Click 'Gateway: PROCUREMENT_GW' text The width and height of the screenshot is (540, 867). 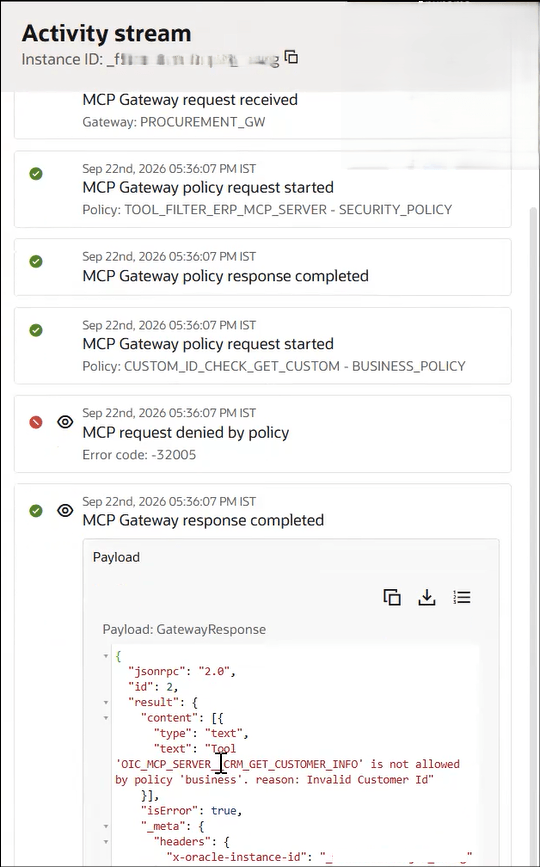[x=174, y=122]
